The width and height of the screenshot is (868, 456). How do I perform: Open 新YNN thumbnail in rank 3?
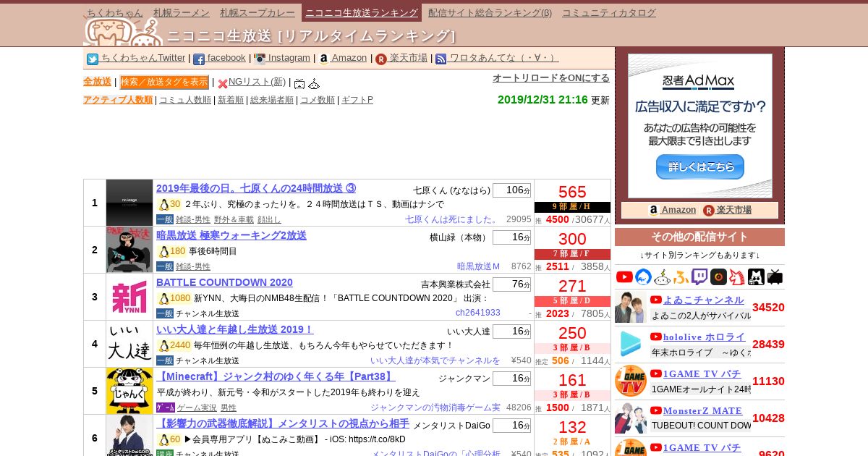[x=129, y=297]
